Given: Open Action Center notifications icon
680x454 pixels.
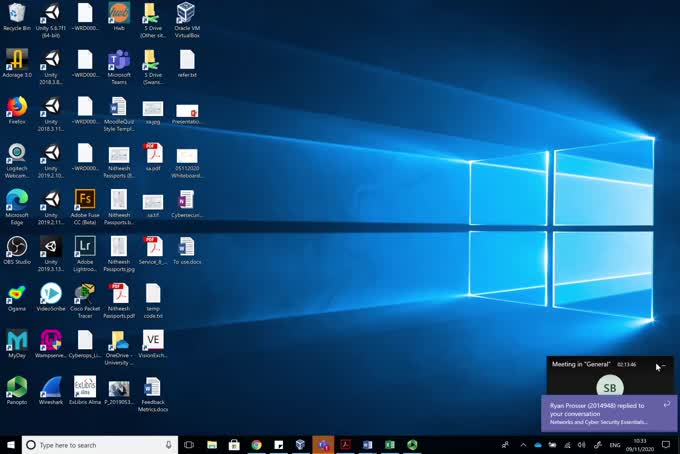Looking at the screenshot, I should [x=665, y=445].
